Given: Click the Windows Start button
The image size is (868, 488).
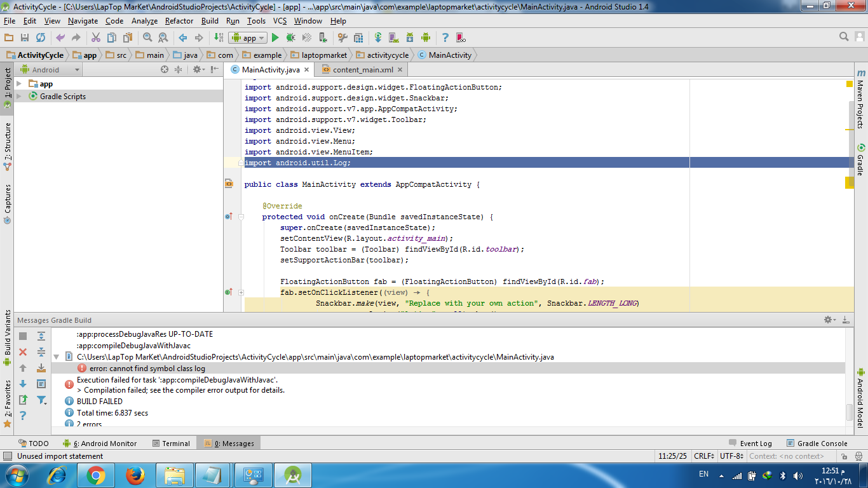Looking at the screenshot, I should (16, 475).
